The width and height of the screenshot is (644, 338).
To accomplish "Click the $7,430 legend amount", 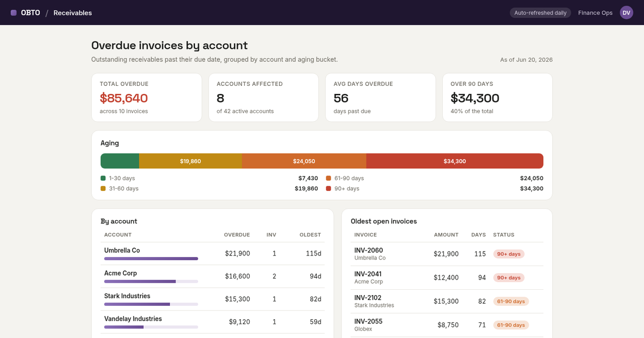I will [x=308, y=178].
